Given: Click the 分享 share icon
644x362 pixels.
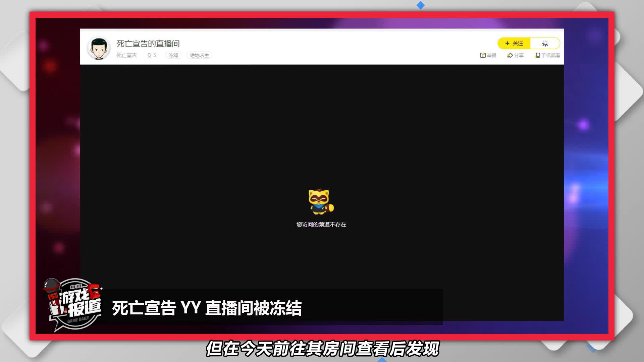Looking at the screenshot, I should click(510, 55).
